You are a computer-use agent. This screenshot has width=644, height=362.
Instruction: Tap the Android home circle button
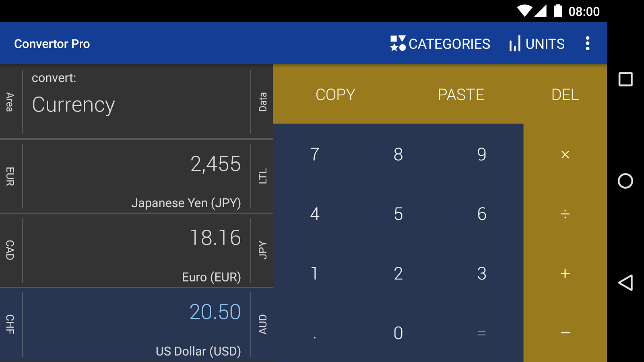[625, 181]
